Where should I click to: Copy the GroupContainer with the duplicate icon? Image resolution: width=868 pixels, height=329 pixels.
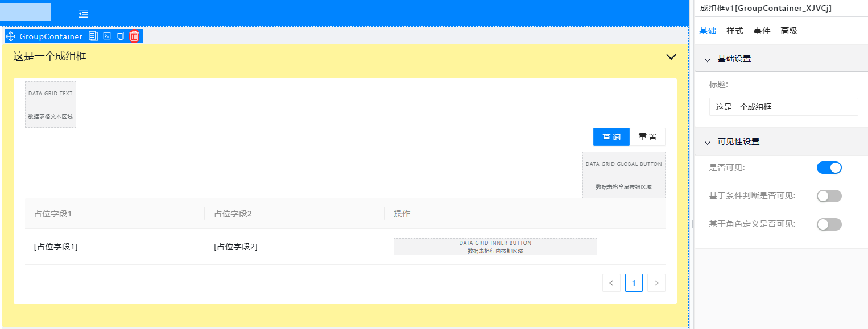(x=120, y=36)
